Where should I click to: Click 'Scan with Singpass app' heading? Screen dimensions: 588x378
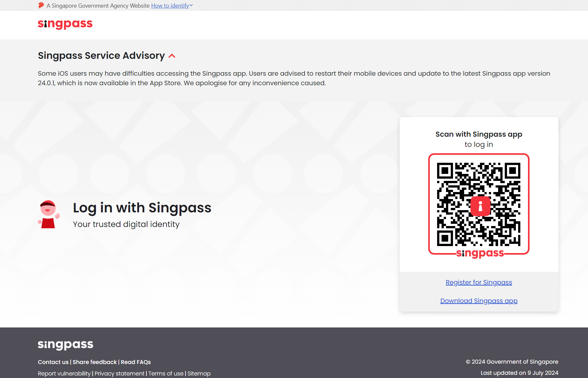pos(479,134)
